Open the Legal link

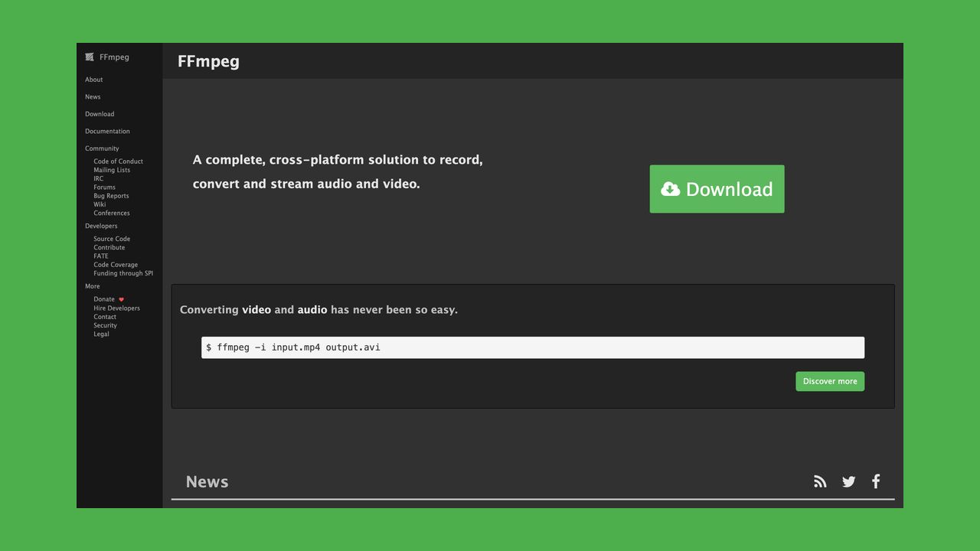pos(101,334)
